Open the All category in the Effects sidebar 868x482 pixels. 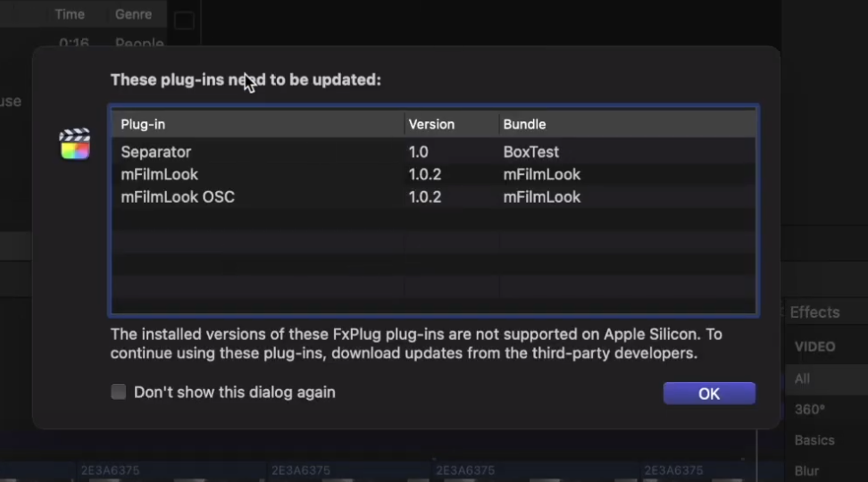tap(802, 379)
